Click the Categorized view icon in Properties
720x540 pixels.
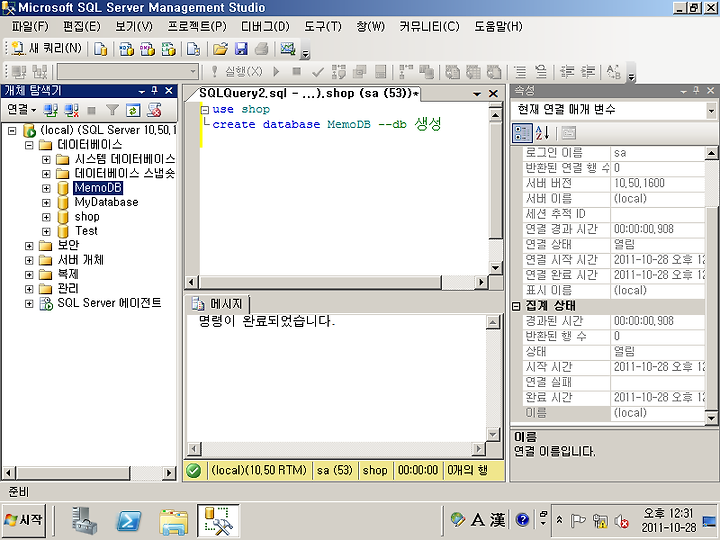pos(522,133)
